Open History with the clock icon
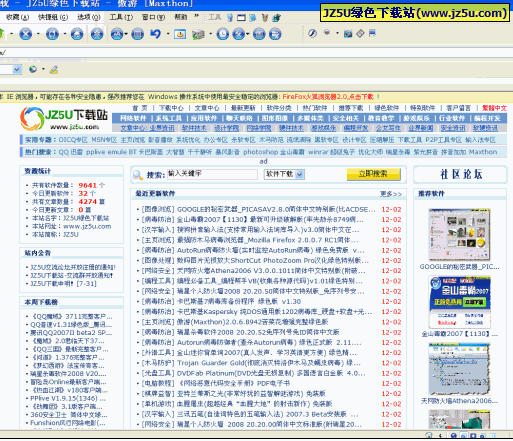 click(223, 34)
